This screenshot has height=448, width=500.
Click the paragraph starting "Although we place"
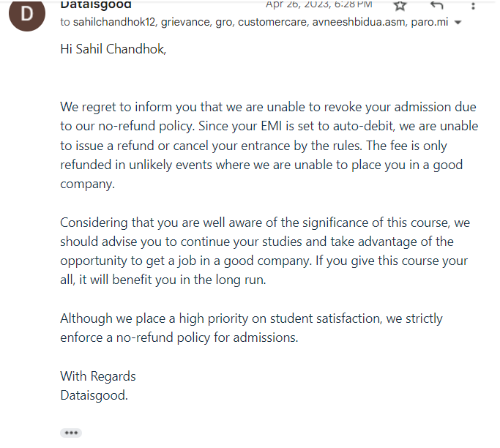251,328
